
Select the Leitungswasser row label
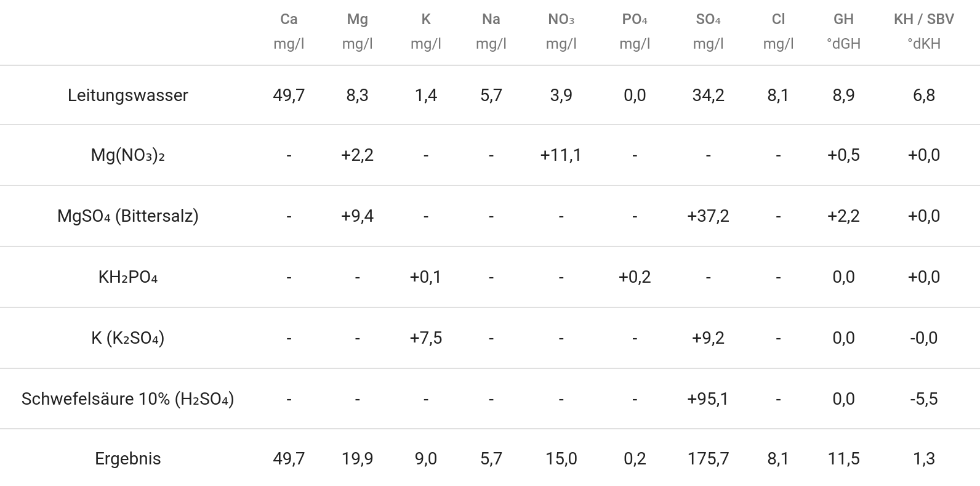128,95
